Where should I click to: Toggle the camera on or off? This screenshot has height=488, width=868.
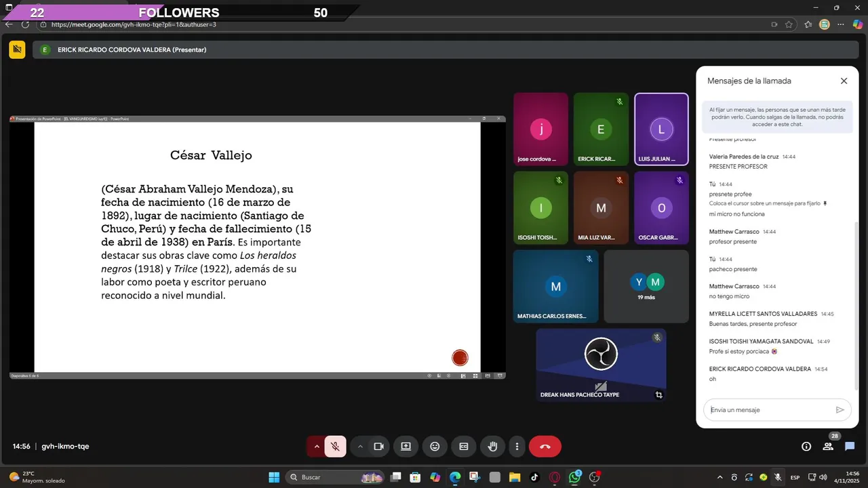pyautogui.click(x=379, y=446)
